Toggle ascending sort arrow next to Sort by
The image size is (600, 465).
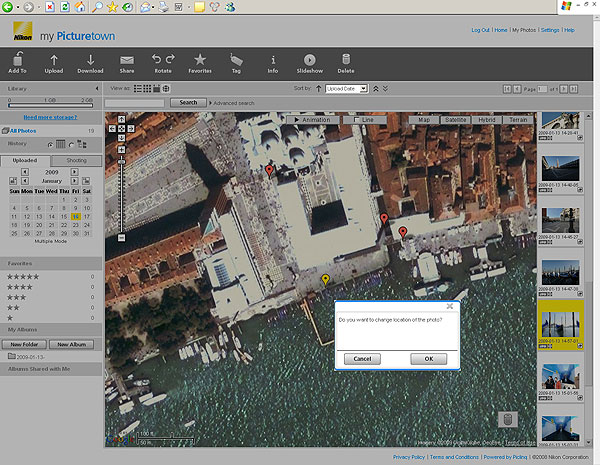[x=318, y=89]
